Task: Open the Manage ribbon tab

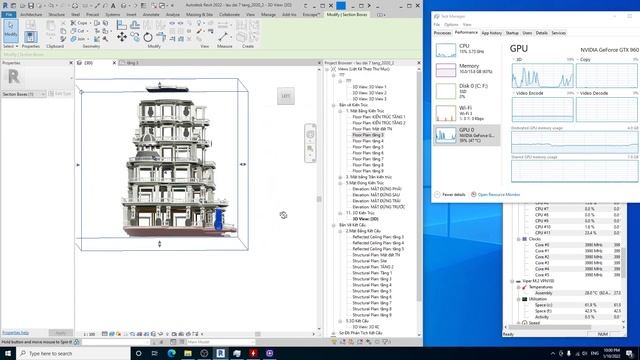Action: 268,15
